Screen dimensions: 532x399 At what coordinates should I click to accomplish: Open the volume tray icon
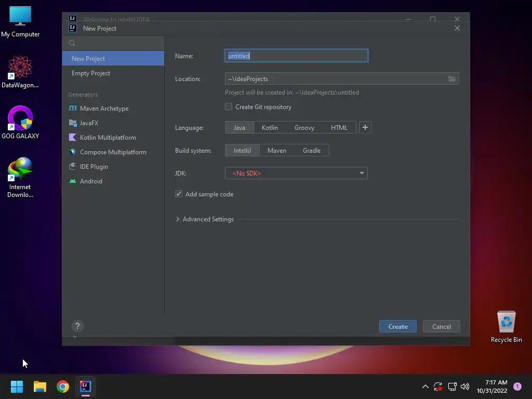(x=465, y=387)
